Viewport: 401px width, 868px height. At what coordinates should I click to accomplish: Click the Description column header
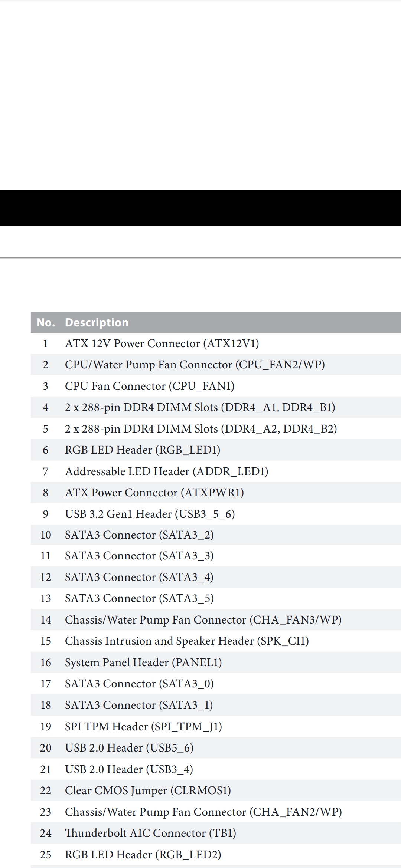coord(97,322)
